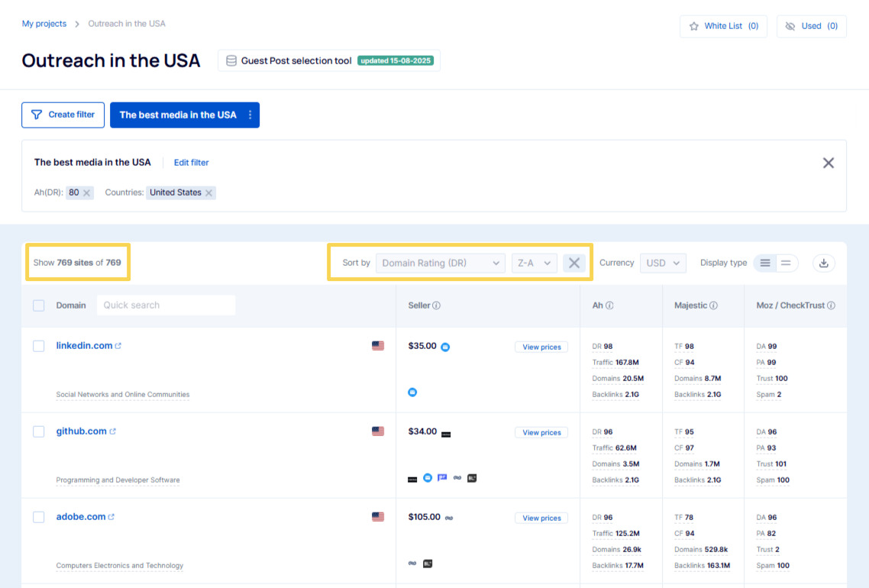
Task: Switch to compact display type view
Action: (787, 263)
